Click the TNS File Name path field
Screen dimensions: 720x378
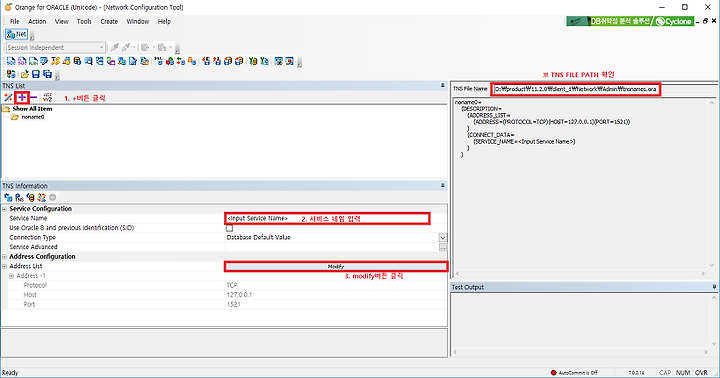click(576, 89)
